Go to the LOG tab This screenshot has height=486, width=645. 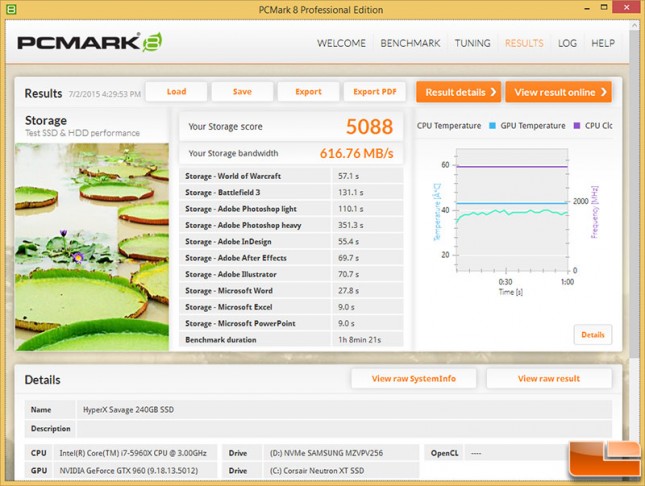pos(567,43)
